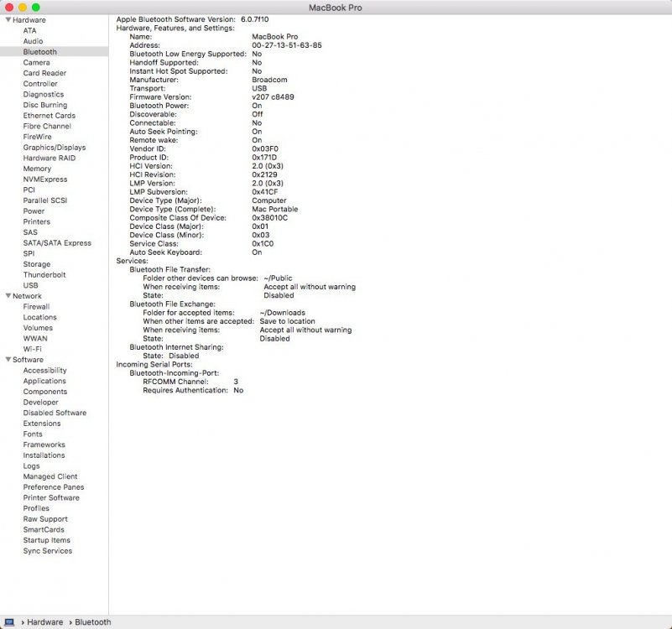
Task: Click the computer icon in path bar
Action: [x=9, y=621]
